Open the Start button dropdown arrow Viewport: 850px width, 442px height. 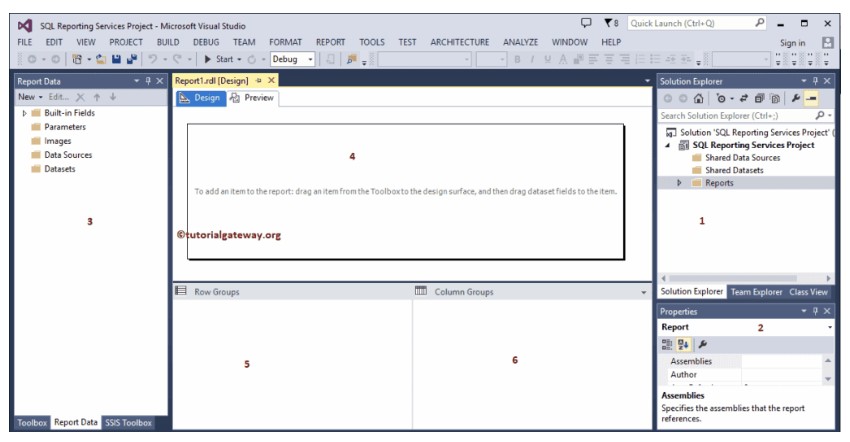click(x=239, y=59)
